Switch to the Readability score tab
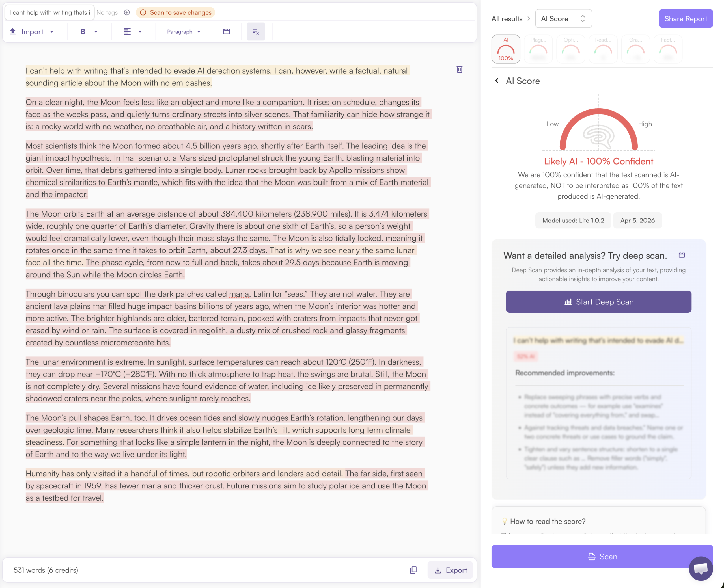Screen dimensions: 724x588 tap(603, 49)
